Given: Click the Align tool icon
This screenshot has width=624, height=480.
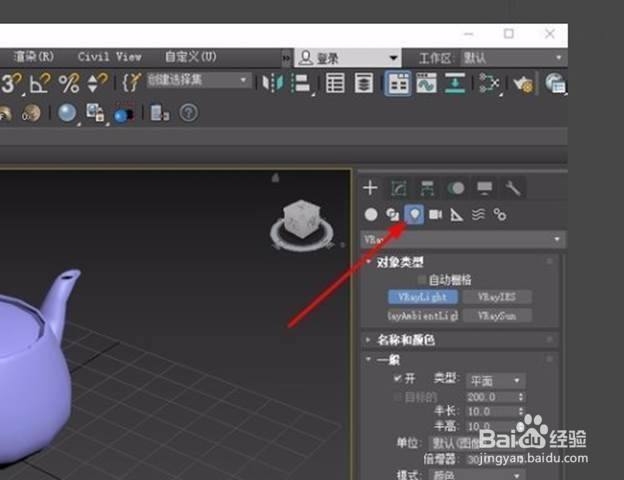Looking at the screenshot, I should pyautogui.click(x=302, y=83).
